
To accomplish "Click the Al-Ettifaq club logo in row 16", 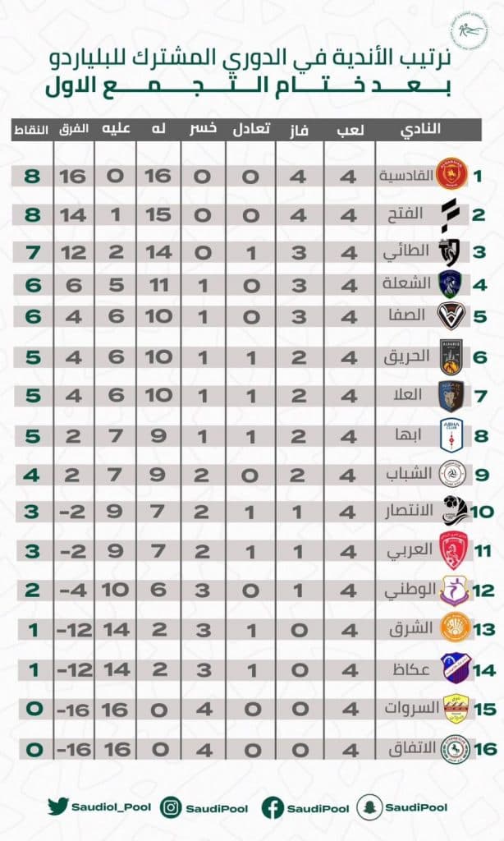I will click(x=455, y=749).
